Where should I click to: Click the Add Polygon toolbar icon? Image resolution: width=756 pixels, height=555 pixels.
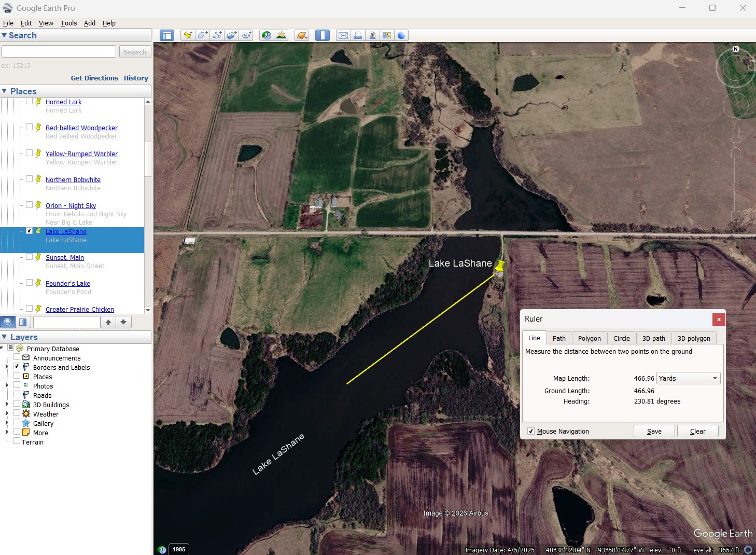(202, 35)
